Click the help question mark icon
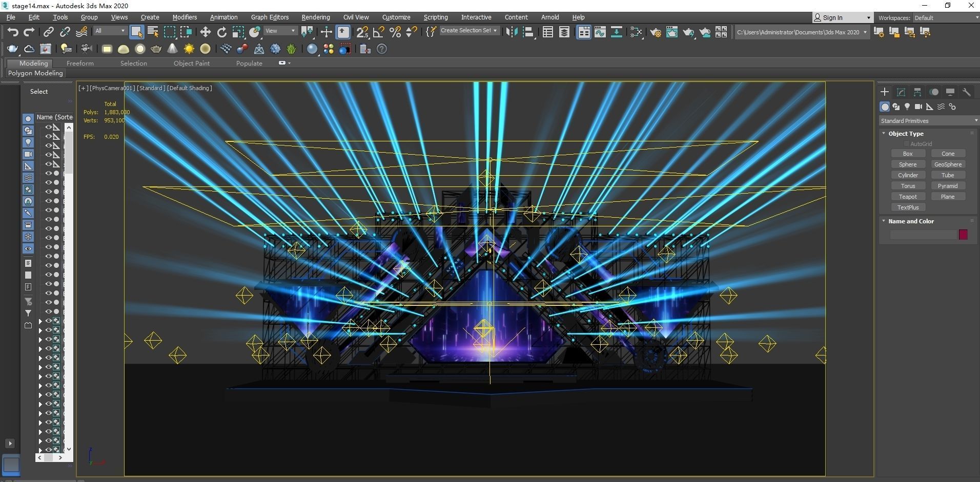Screen dimensions: 980x482 [382, 49]
